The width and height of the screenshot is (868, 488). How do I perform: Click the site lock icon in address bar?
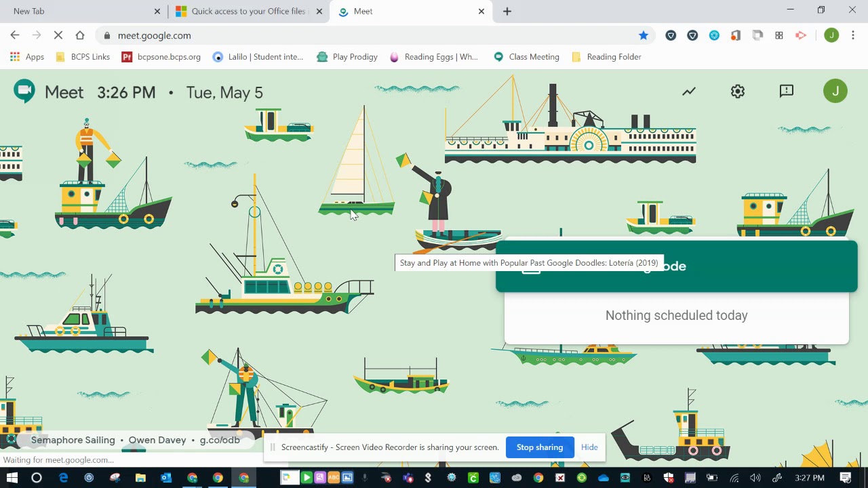click(x=107, y=35)
